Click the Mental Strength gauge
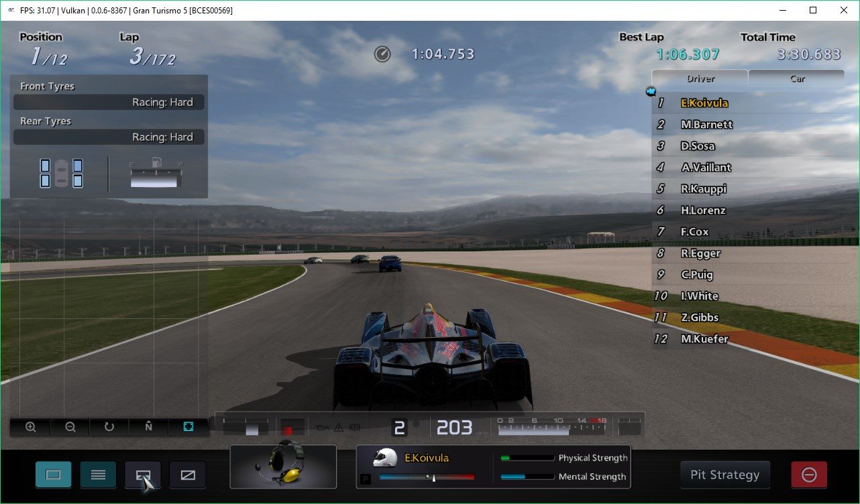This screenshot has height=504, width=860. click(527, 477)
